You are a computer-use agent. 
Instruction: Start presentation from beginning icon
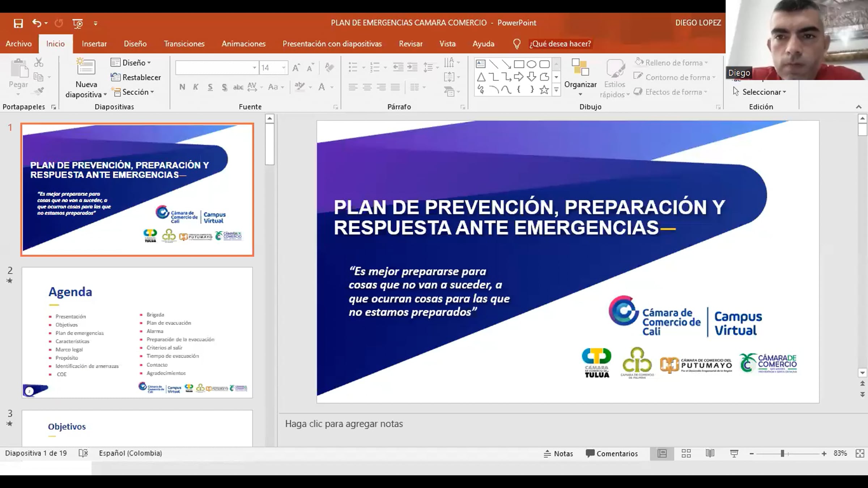tap(78, 24)
